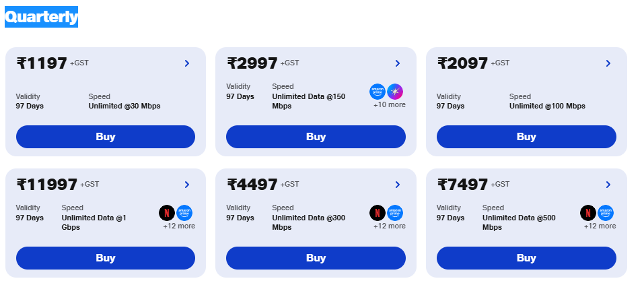Click the Netflix icon on ₹4497 plan
Image resolution: width=644 pixels, height=283 pixels.
click(378, 213)
